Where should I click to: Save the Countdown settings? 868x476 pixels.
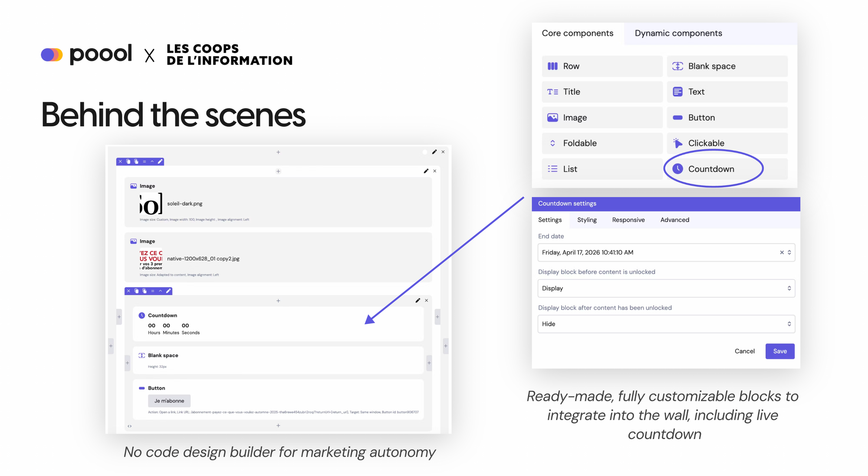click(780, 351)
